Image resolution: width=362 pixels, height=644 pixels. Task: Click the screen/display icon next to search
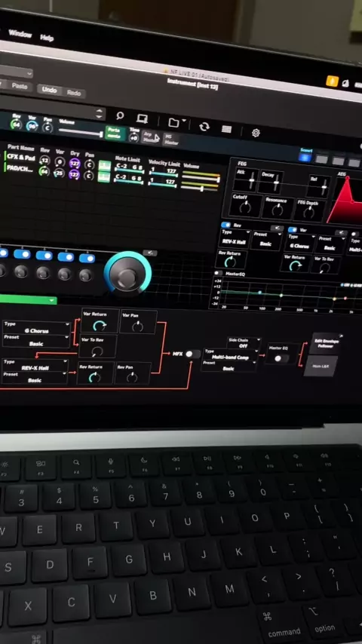pyautogui.click(x=143, y=118)
